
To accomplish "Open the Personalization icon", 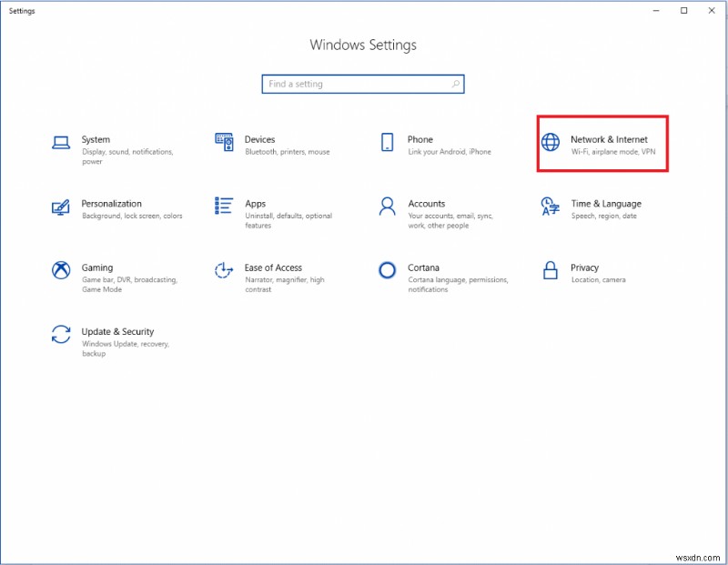I will click(60, 207).
